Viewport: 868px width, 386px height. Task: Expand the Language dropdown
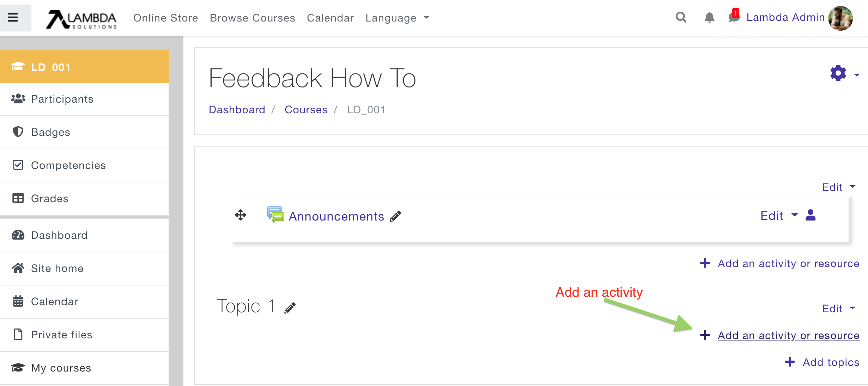[397, 18]
